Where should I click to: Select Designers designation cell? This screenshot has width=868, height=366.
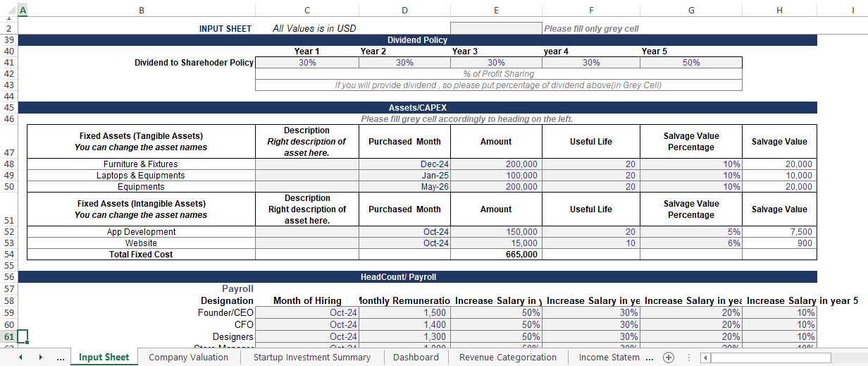click(x=141, y=337)
